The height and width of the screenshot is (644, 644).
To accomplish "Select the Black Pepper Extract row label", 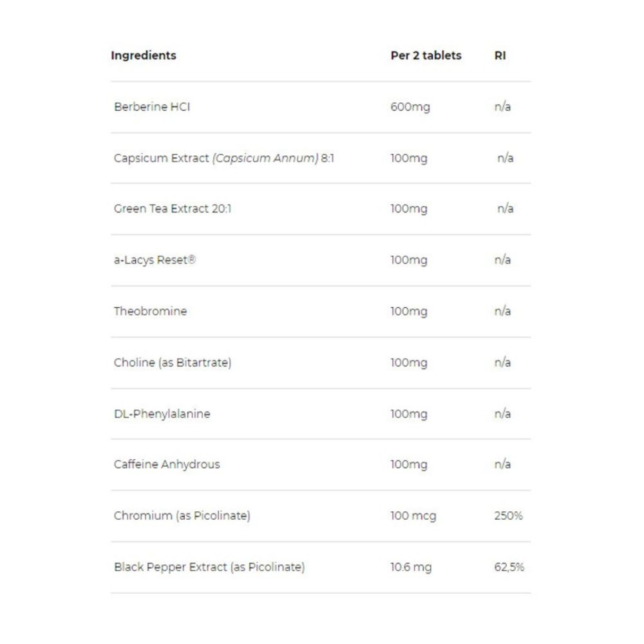I will point(209,567).
